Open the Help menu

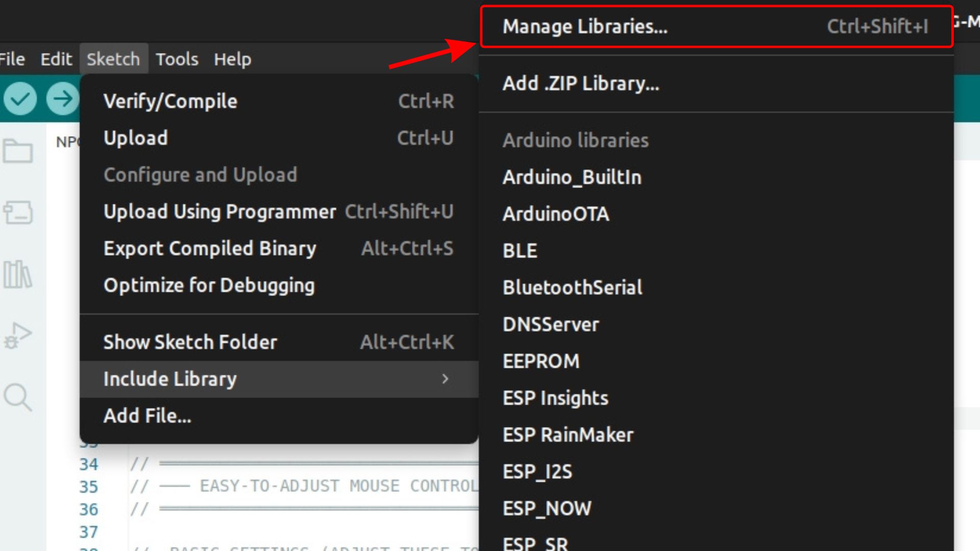click(232, 59)
